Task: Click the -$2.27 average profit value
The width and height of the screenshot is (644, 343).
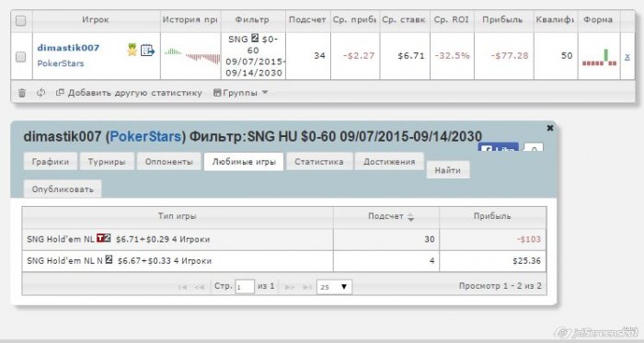Action: coord(359,56)
